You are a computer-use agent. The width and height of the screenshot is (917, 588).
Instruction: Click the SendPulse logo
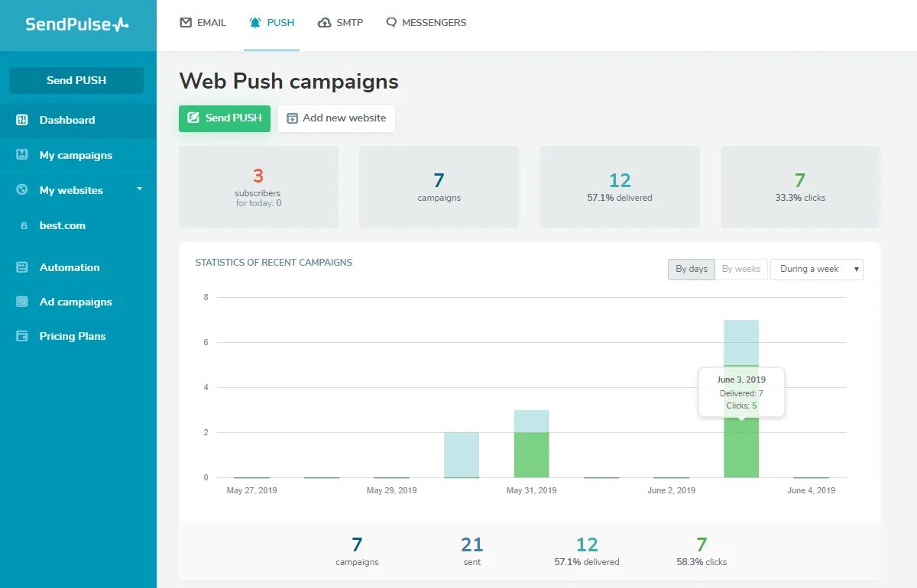[x=76, y=24]
